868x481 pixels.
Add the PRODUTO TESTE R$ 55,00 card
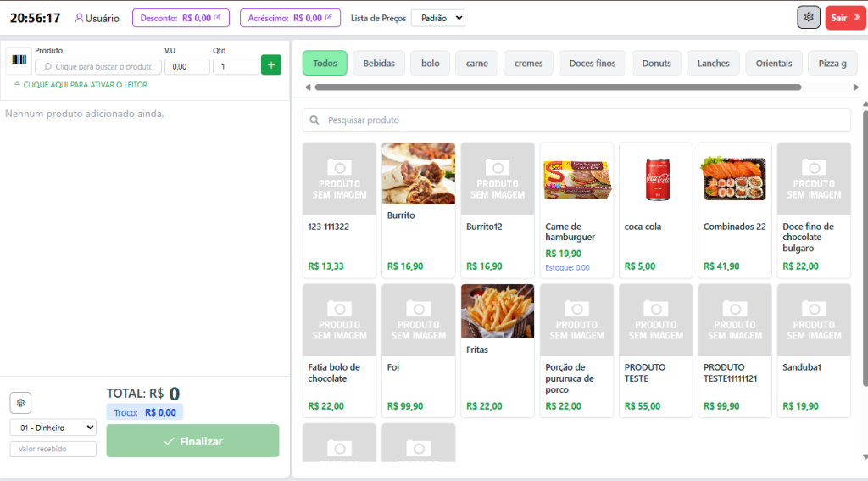coord(656,350)
